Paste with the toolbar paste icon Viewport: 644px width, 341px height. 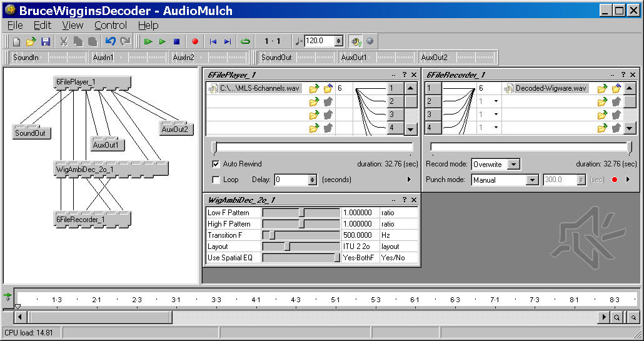coord(93,41)
